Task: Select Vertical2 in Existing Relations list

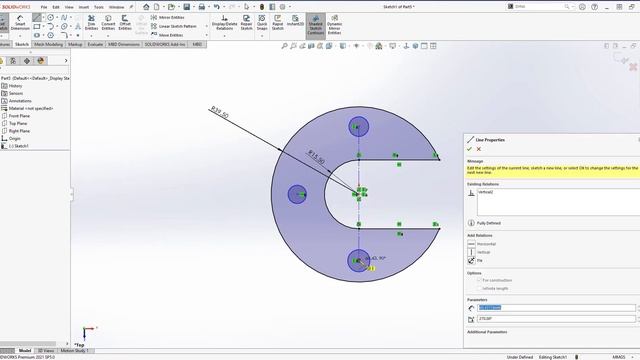Action: 486,192
